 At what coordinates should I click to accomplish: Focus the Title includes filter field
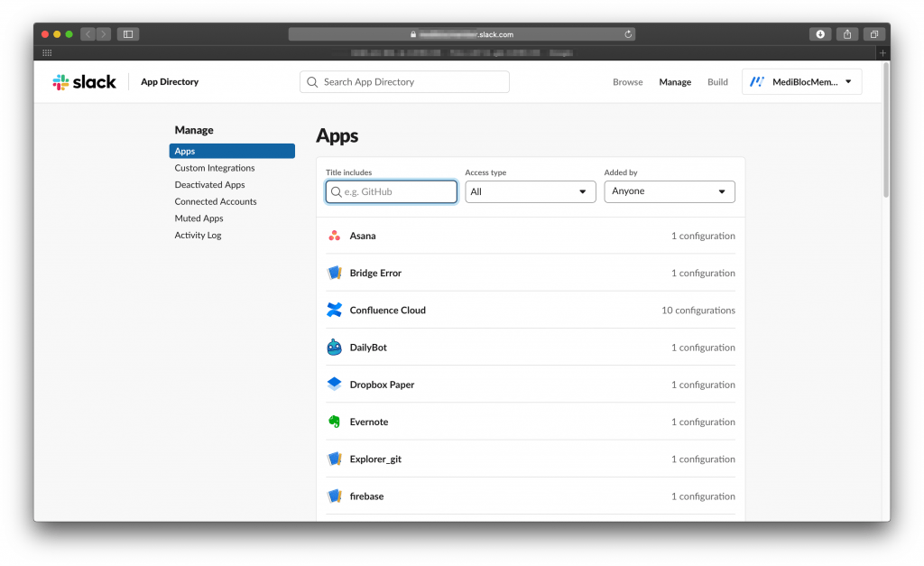click(392, 191)
